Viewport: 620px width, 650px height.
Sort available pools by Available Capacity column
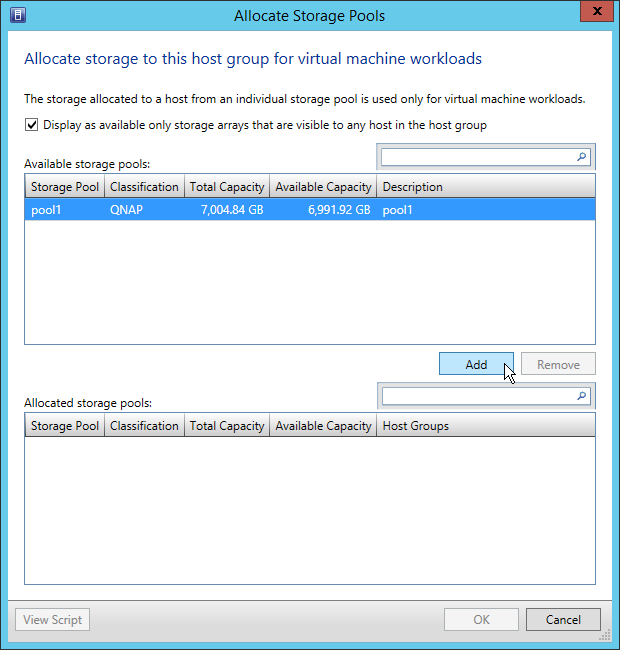coord(323,187)
